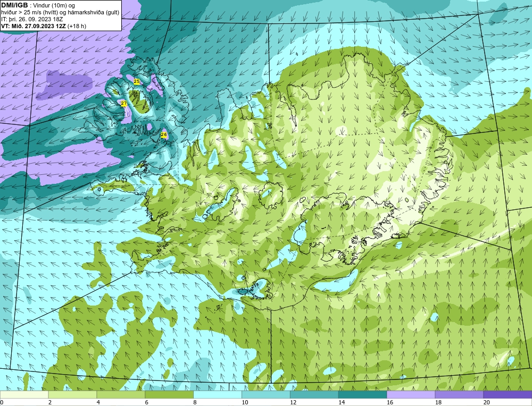This screenshot has width=532, height=406.
Task: Select the 12–14 m/s teal legend swatch
Action: pos(314,394)
